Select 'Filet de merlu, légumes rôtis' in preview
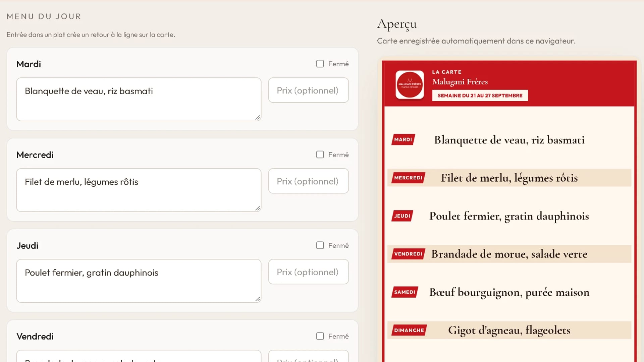644x362 pixels. pos(509,178)
